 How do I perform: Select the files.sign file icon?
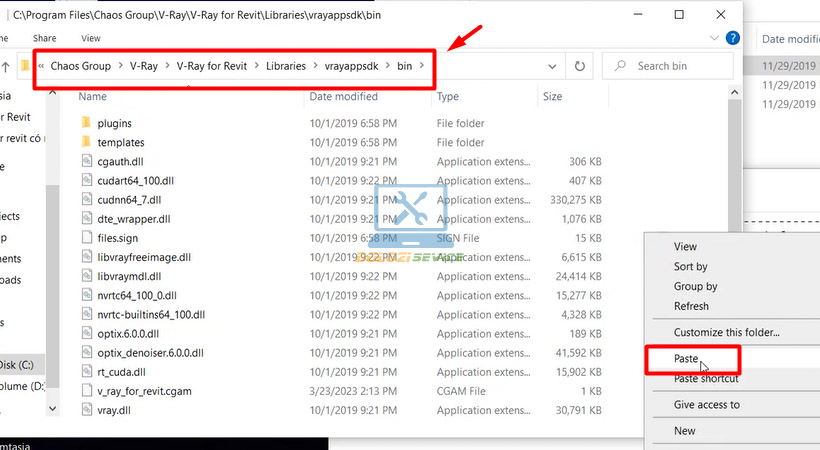87,238
